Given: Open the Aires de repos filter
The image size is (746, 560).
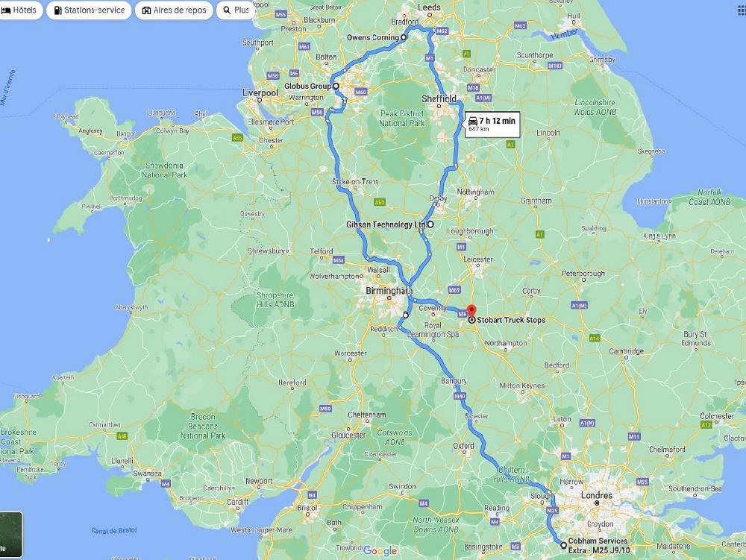Looking at the screenshot, I should (x=174, y=10).
